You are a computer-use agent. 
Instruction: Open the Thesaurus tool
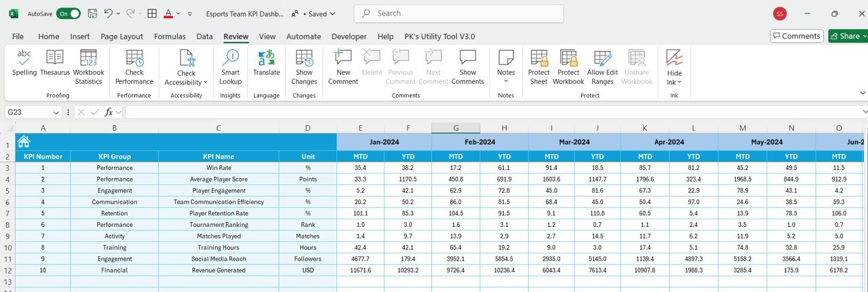[55, 63]
